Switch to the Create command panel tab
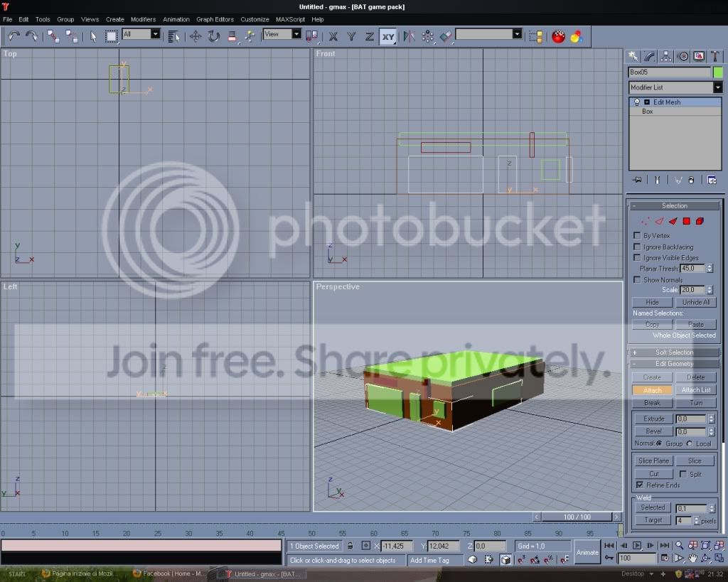 [x=633, y=56]
